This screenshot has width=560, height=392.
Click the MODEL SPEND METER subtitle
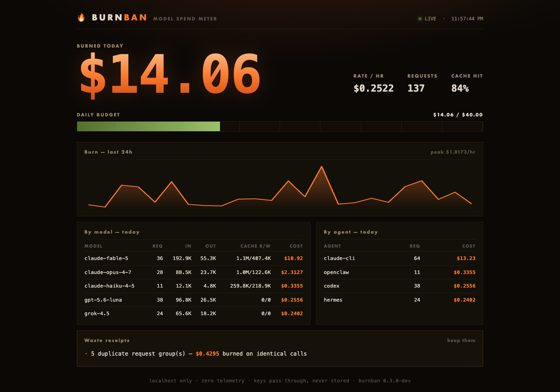click(x=185, y=19)
